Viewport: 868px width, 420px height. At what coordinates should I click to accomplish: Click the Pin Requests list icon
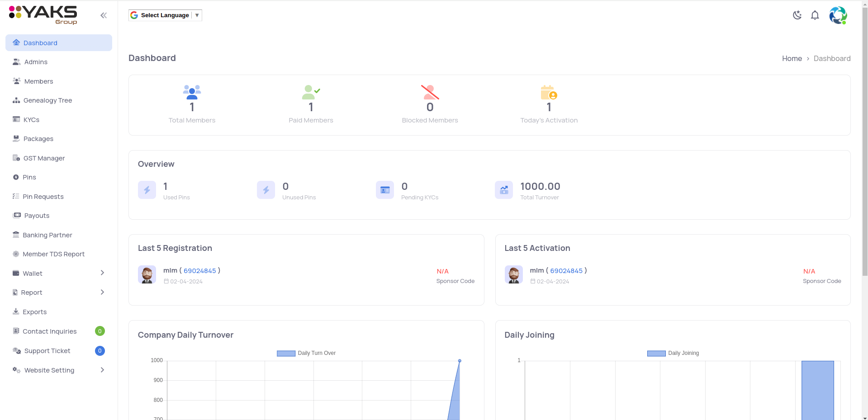pyautogui.click(x=16, y=196)
